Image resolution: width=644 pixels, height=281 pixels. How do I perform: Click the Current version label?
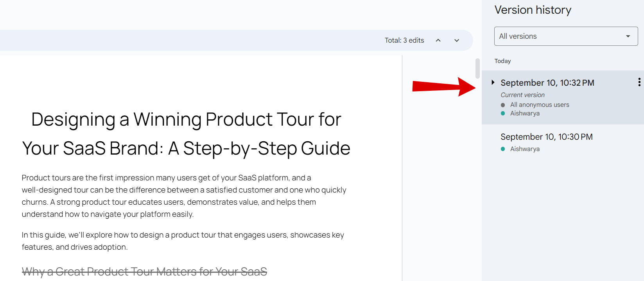pos(522,94)
